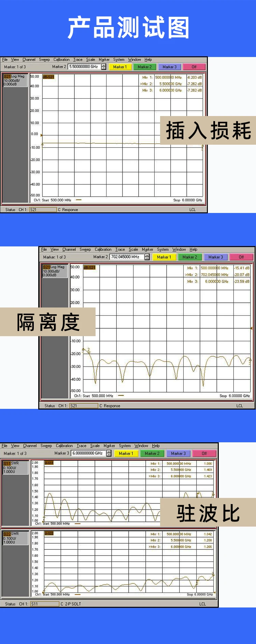
Task: Click yellow Marker 1 button in SWR window
Action: coord(126,454)
